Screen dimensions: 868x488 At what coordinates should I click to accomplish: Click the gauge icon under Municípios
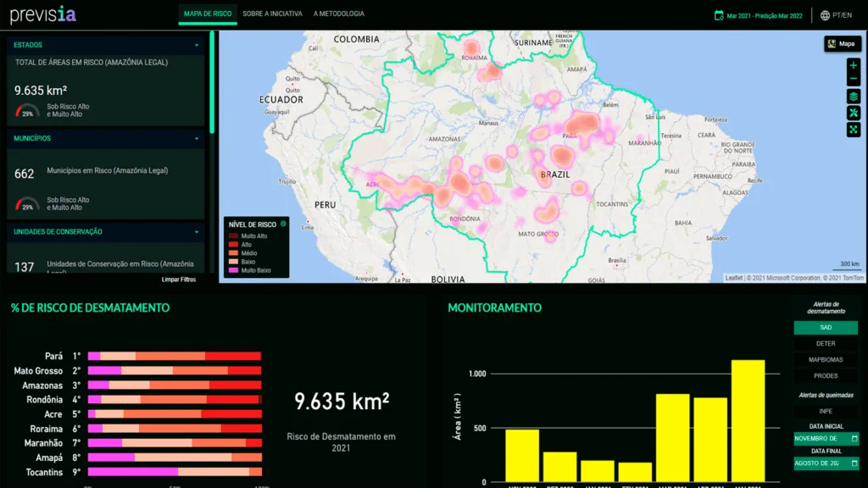27,204
